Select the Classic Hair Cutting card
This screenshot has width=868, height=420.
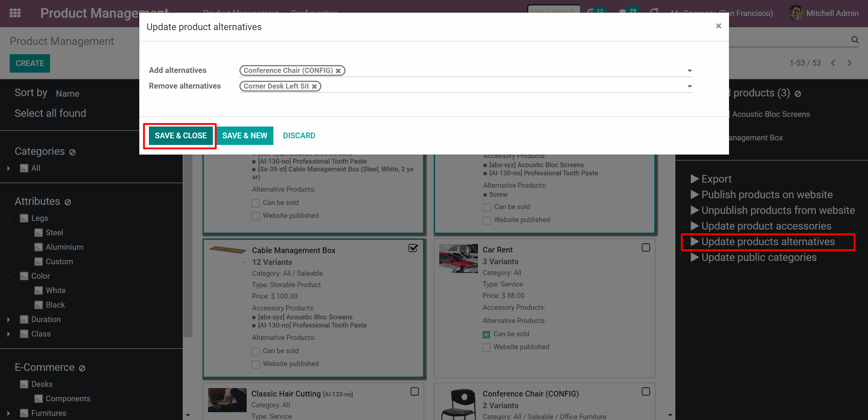click(415, 391)
